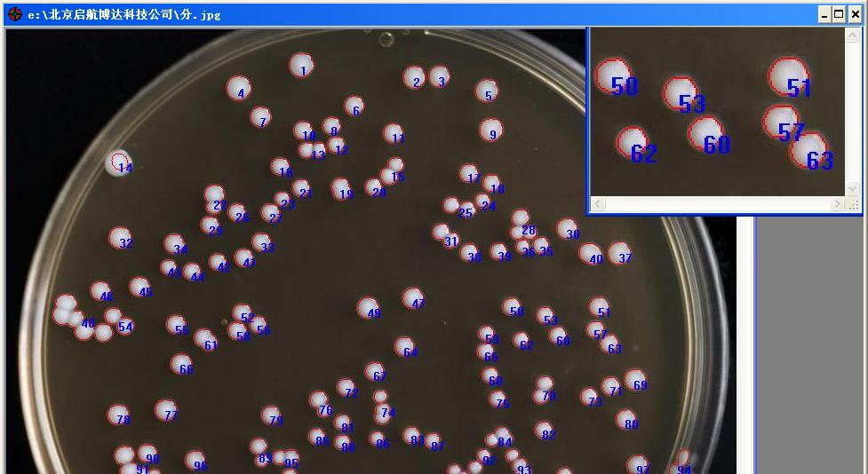Click the magnifier panel's scroll down arrow
The image size is (868, 474).
pos(852,189)
